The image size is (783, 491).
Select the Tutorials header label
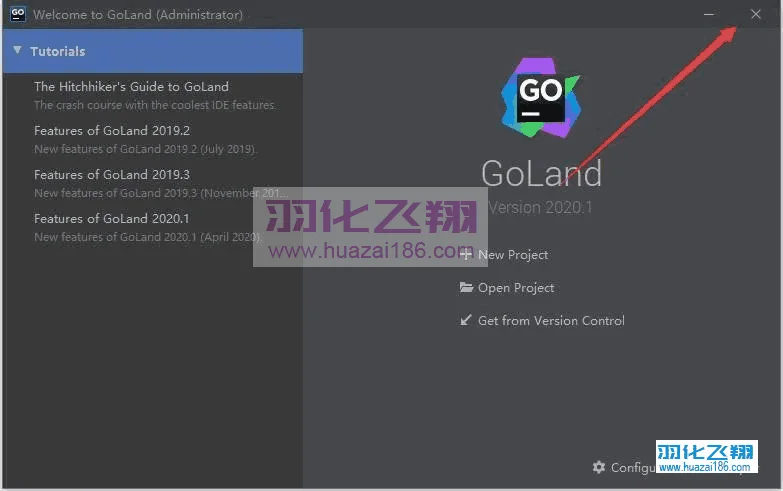(x=57, y=51)
